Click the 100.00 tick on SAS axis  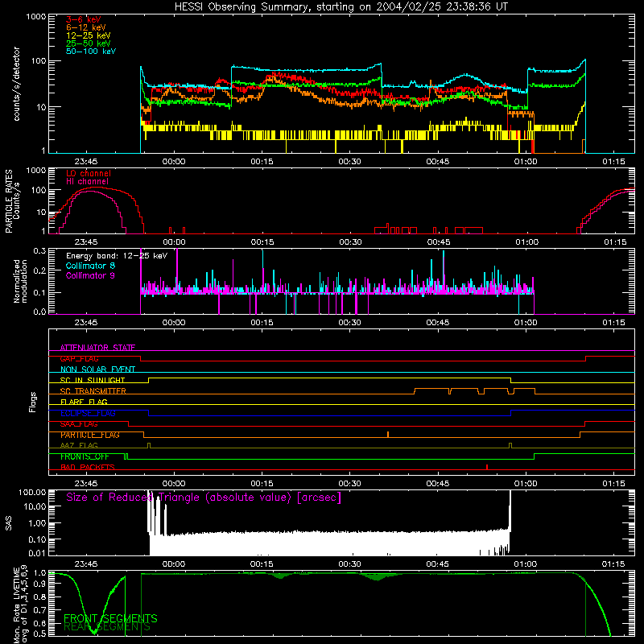point(32,493)
